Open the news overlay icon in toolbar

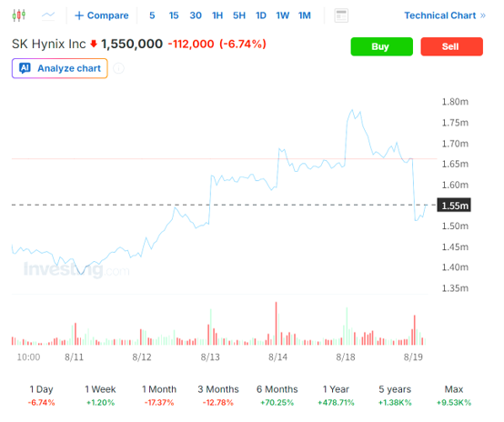pyautogui.click(x=341, y=15)
